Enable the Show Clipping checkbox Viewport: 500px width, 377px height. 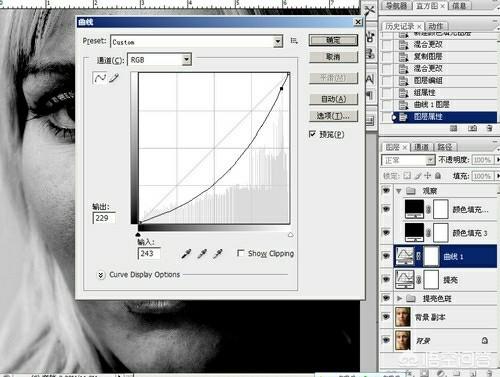(240, 253)
